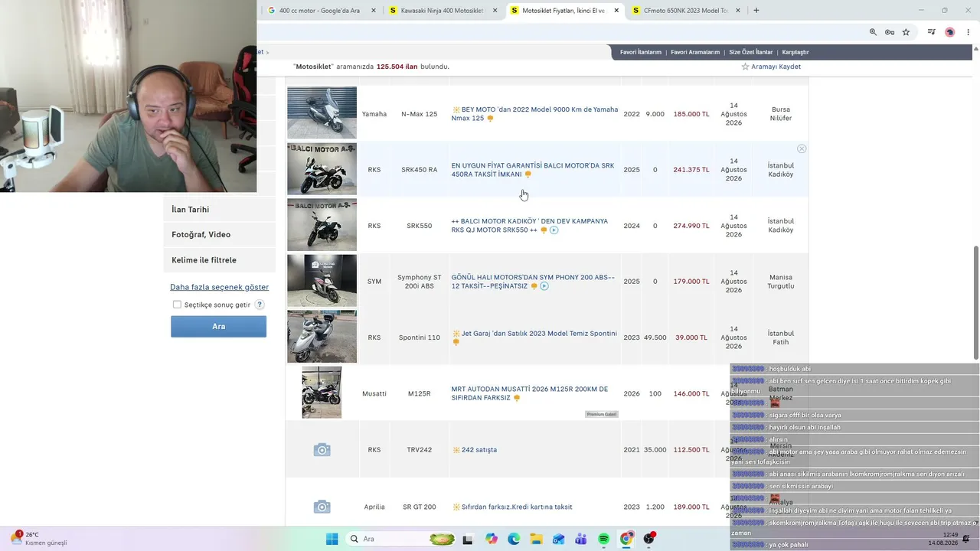Open File Explorer from the taskbar
The image size is (980, 551).
click(x=536, y=539)
